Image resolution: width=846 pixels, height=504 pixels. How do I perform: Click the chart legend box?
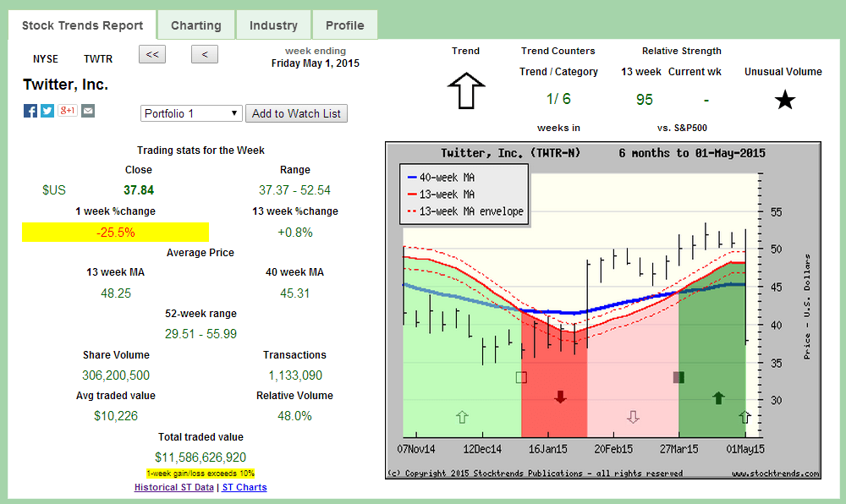point(464,194)
